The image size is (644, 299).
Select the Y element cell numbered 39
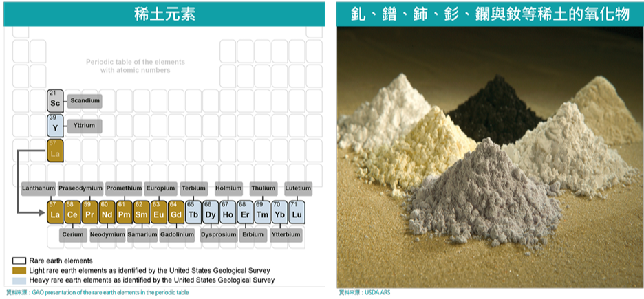tap(55, 126)
